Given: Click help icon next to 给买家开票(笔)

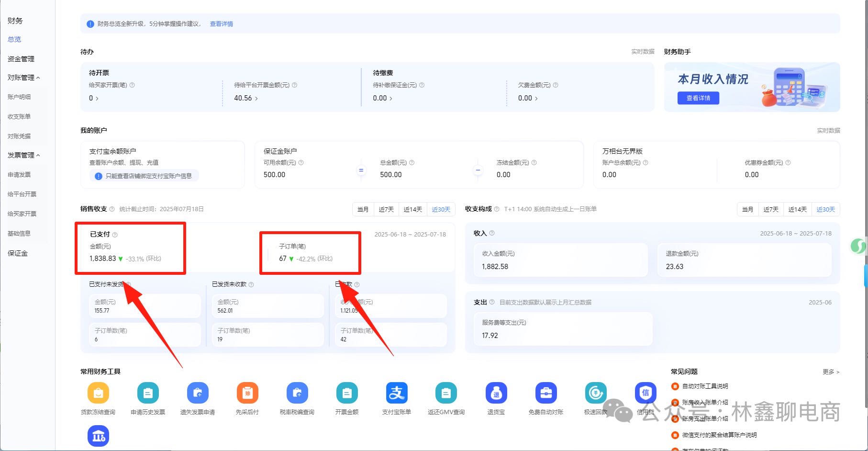Looking at the screenshot, I should 132,85.
